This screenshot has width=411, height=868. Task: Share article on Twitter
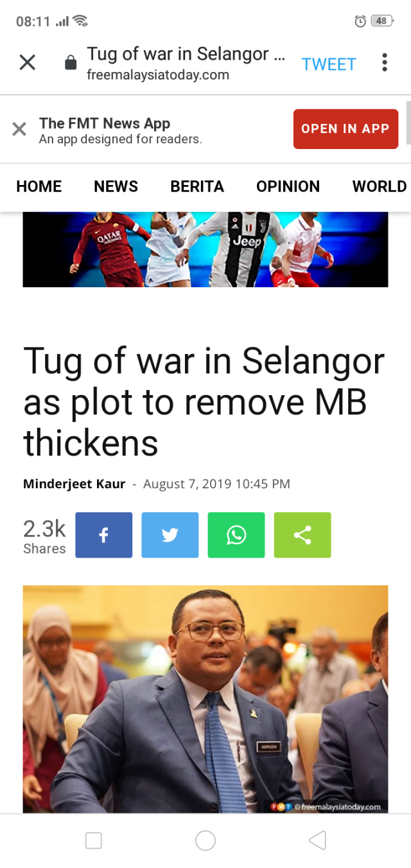click(170, 535)
